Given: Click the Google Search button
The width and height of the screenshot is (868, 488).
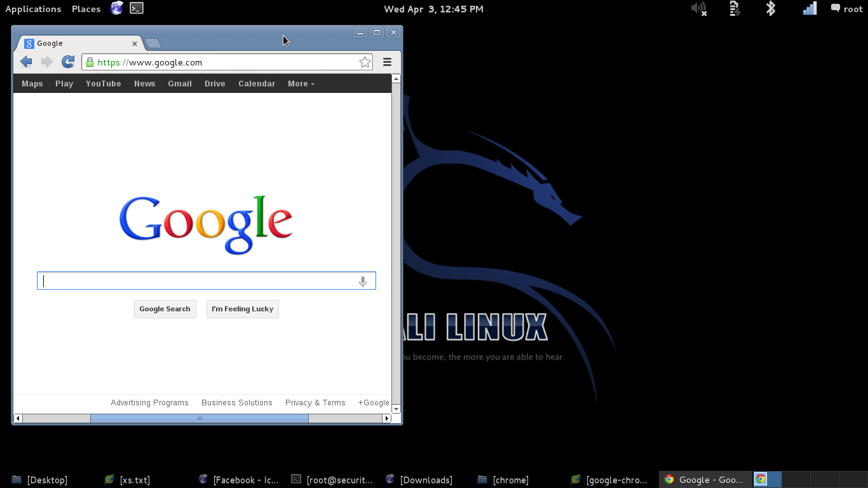Looking at the screenshot, I should [165, 309].
